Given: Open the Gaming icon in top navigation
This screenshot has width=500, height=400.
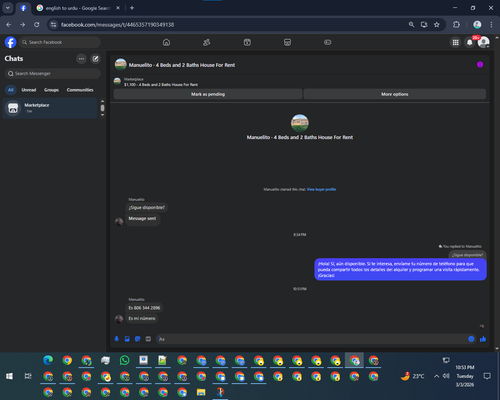Looking at the screenshot, I should (328, 42).
